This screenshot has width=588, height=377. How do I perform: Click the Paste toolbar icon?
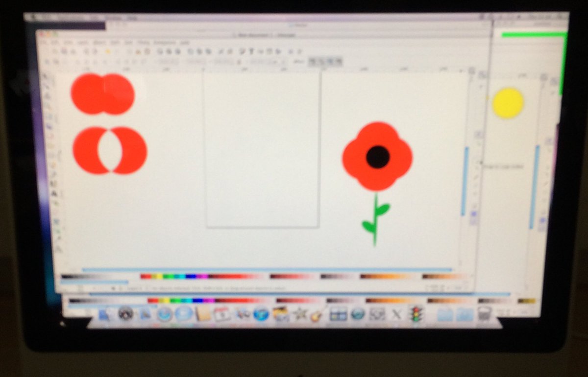(x=147, y=51)
